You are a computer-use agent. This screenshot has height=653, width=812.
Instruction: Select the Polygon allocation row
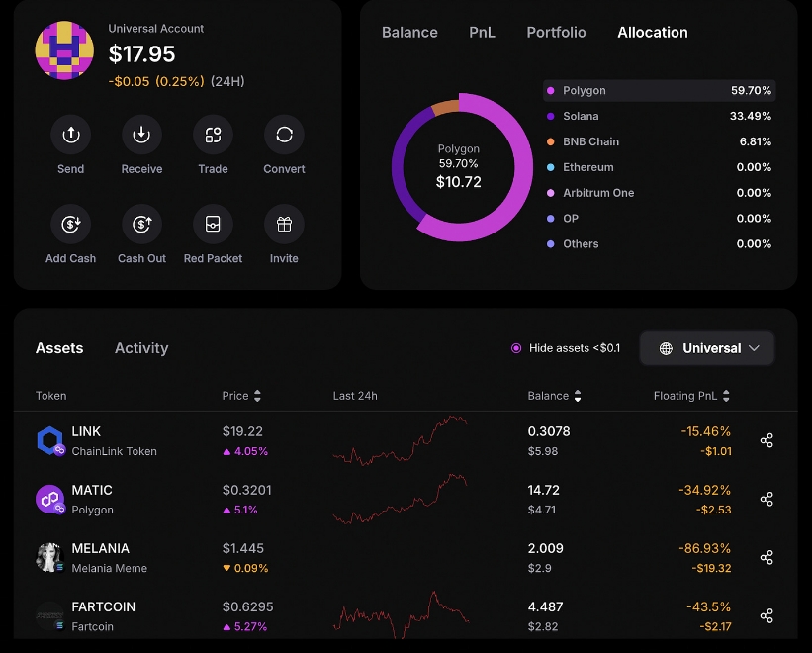(660, 91)
